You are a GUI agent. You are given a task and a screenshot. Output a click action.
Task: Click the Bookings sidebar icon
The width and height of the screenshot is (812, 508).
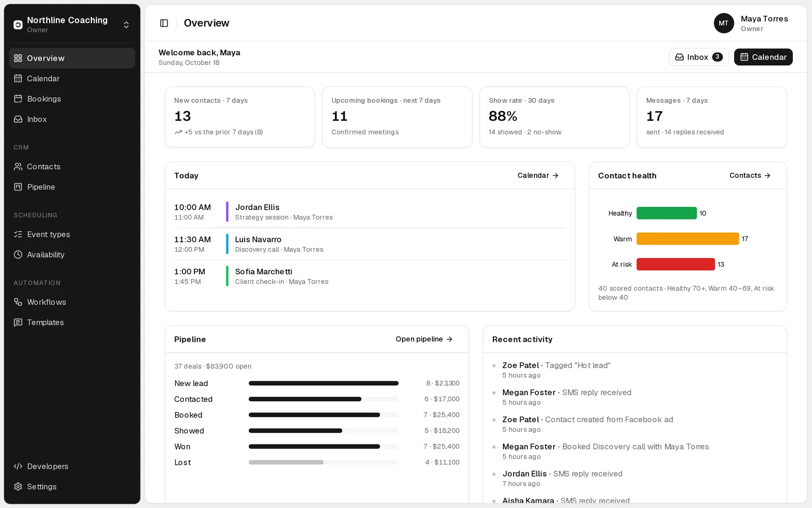pyautogui.click(x=18, y=99)
